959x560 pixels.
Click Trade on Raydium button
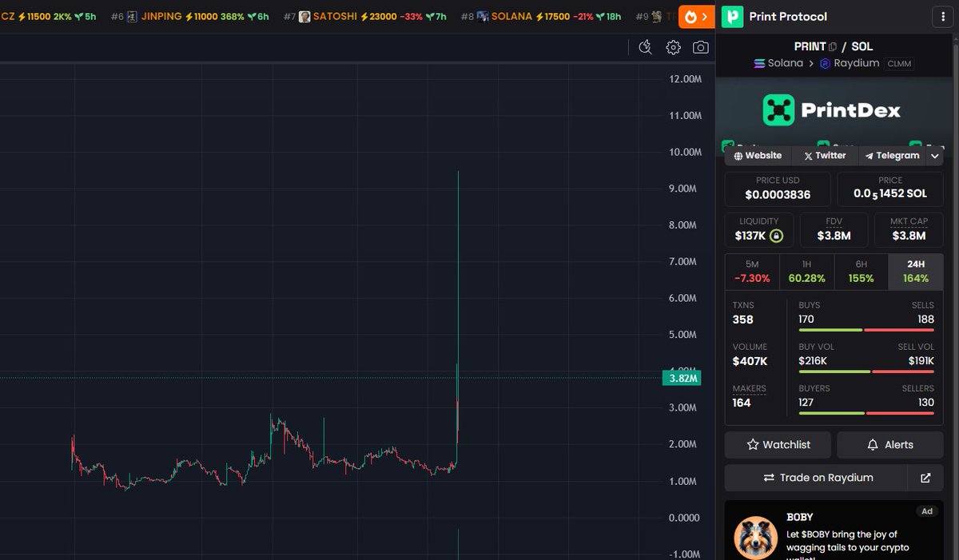click(x=817, y=478)
